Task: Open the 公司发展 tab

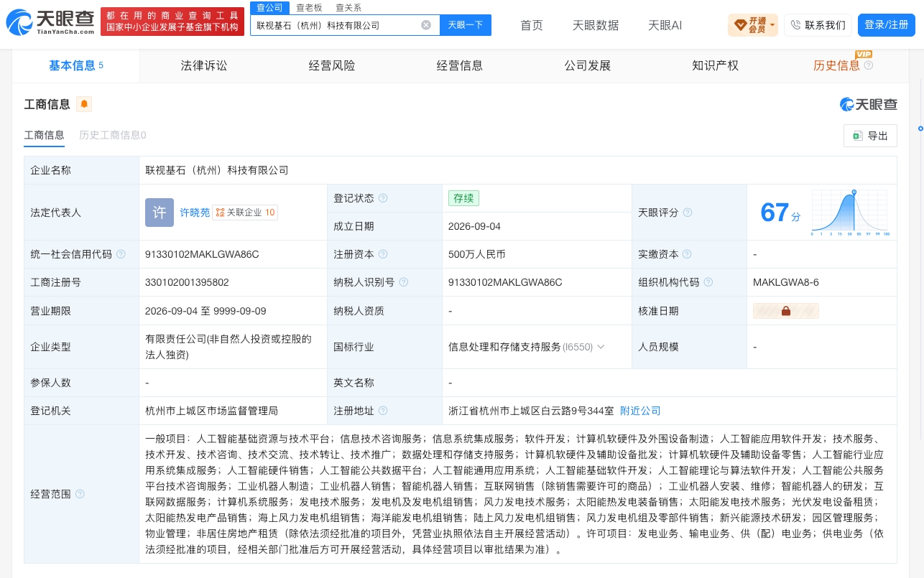Action: click(x=588, y=65)
